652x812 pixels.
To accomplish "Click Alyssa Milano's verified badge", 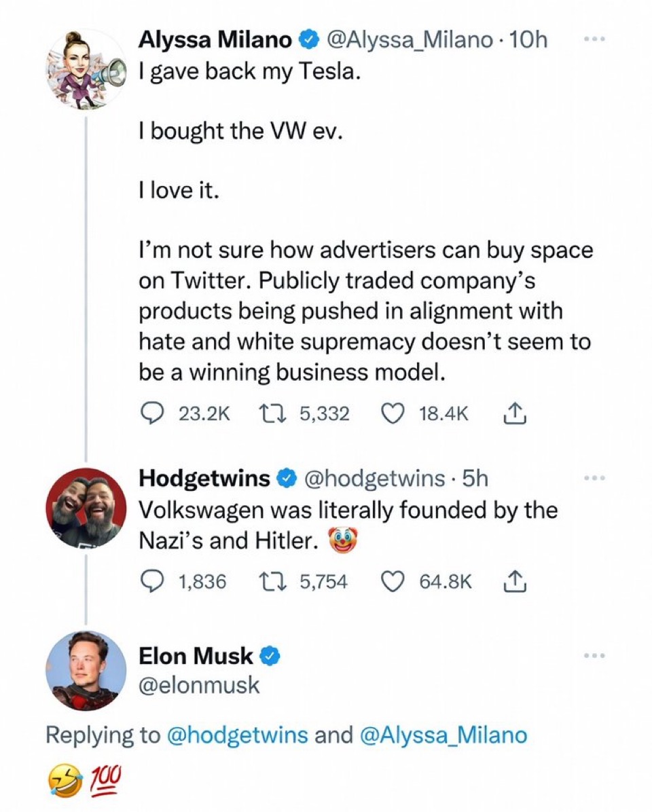I will pyautogui.click(x=307, y=41).
